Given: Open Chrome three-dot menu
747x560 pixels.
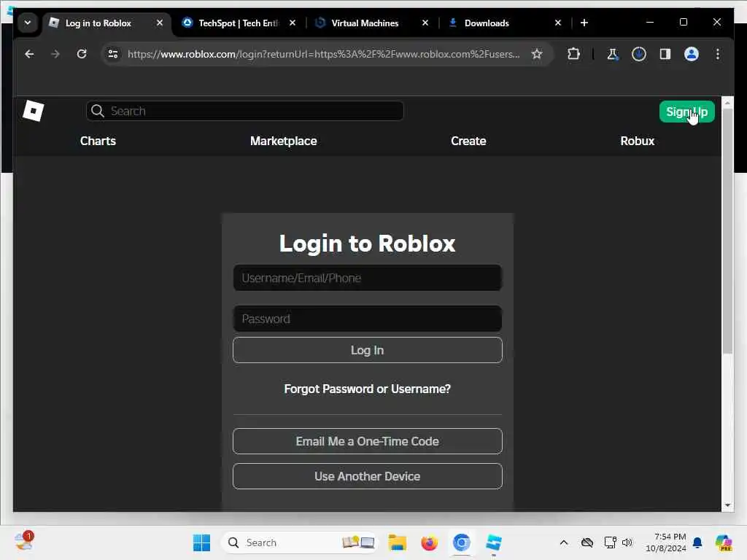Looking at the screenshot, I should 718,54.
